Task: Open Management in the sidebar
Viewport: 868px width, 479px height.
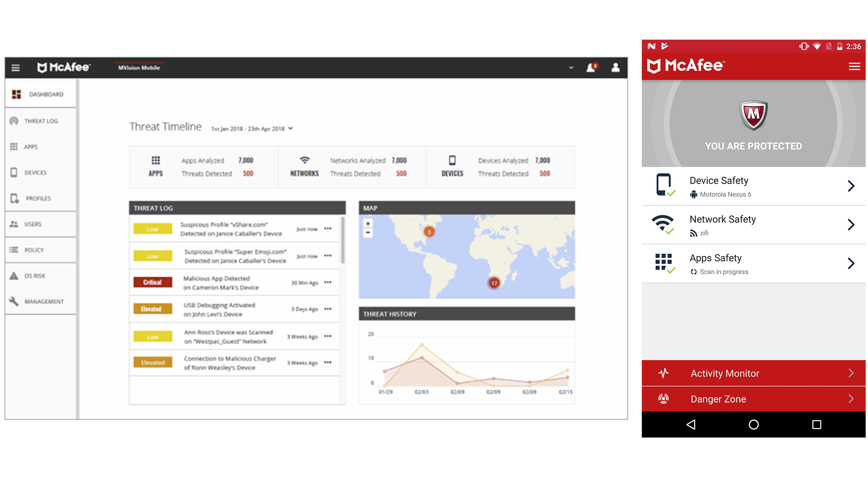Action: [x=41, y=301]
